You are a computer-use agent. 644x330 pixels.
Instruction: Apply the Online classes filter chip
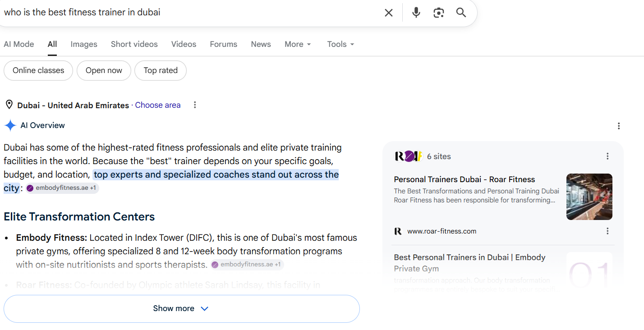38,71
